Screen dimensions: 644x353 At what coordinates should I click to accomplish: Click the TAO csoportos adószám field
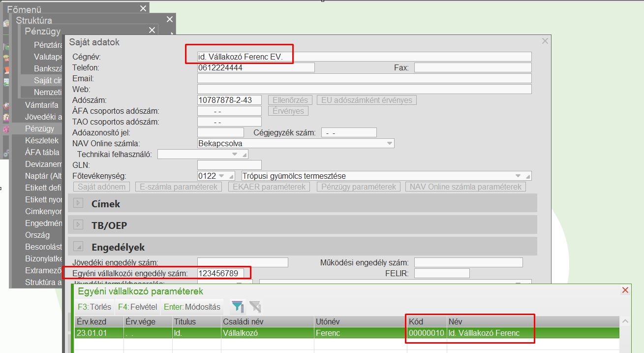pos(229,122)
